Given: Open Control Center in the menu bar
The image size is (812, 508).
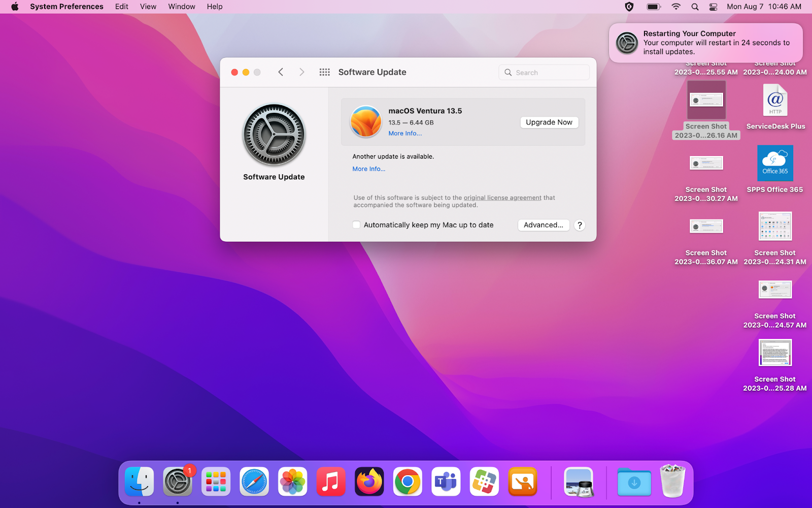Looking at the screenshot, I should tap(713, 7).
